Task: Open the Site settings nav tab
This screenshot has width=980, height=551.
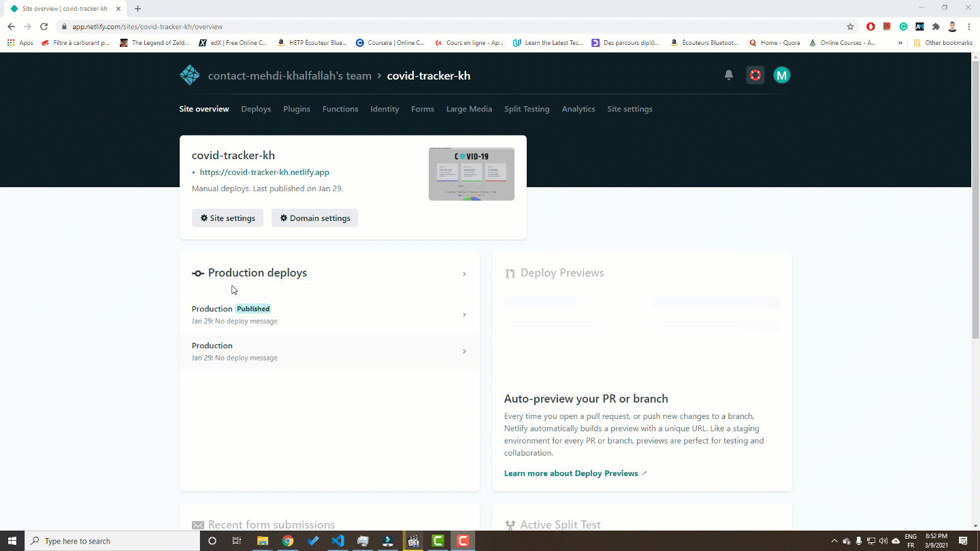Action: [630, 109]
